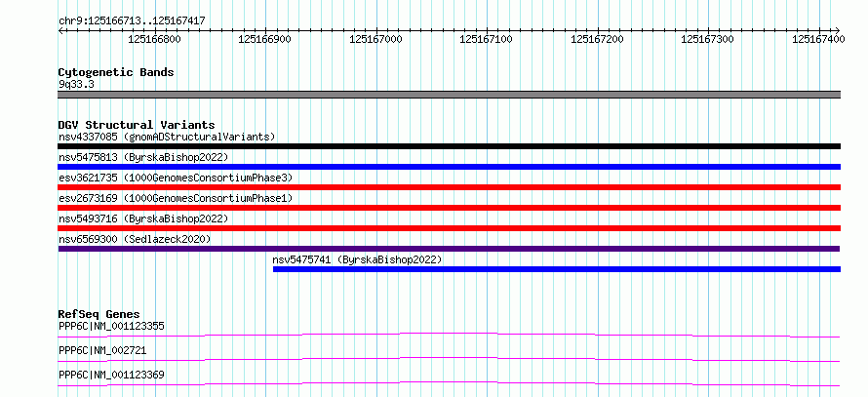Click ruler position 125167000
868x397 pixels.
point(375,39)
